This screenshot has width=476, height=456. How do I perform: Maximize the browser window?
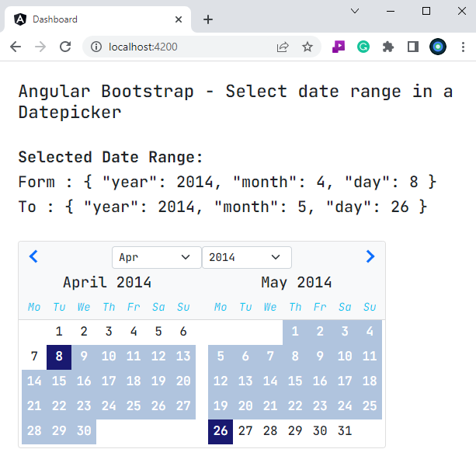click(x=426, y=11)
